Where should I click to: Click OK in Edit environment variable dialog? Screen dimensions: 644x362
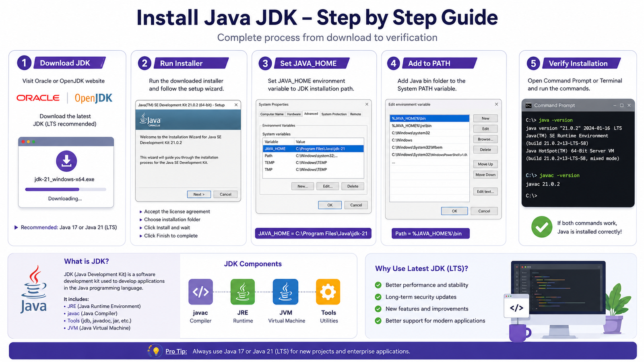point(454,211)
